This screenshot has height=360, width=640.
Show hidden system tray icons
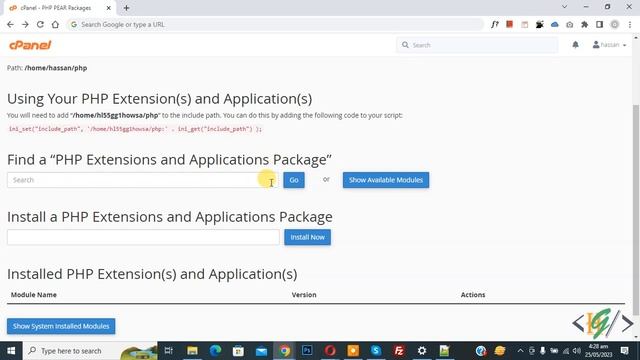tap(520, 351)
